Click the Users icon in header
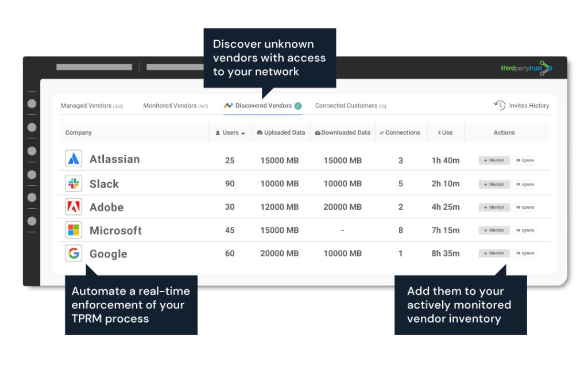This screenshot has height=365, width=588. (218, 133)
